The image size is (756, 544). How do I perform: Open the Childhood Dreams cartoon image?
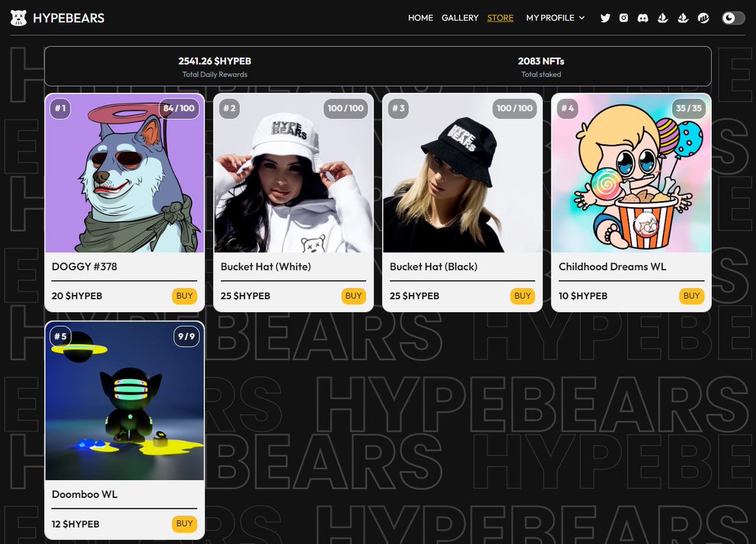pos(631,173)
